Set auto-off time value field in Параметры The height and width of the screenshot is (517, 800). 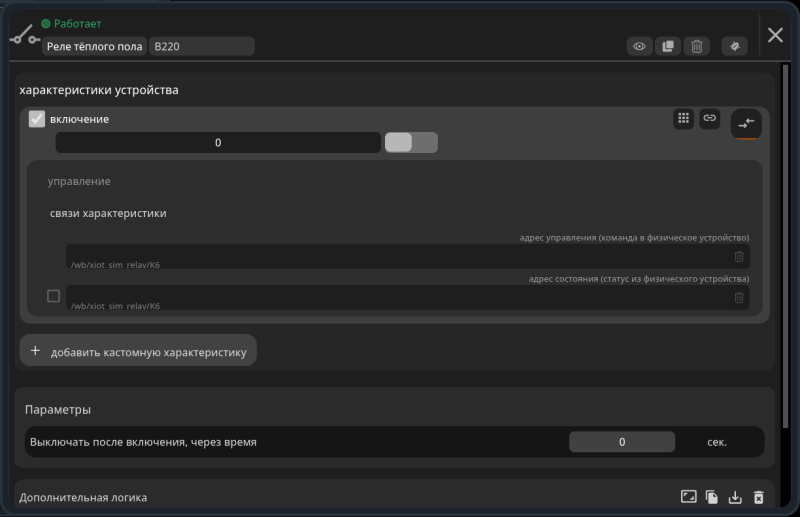coord(622,442)
